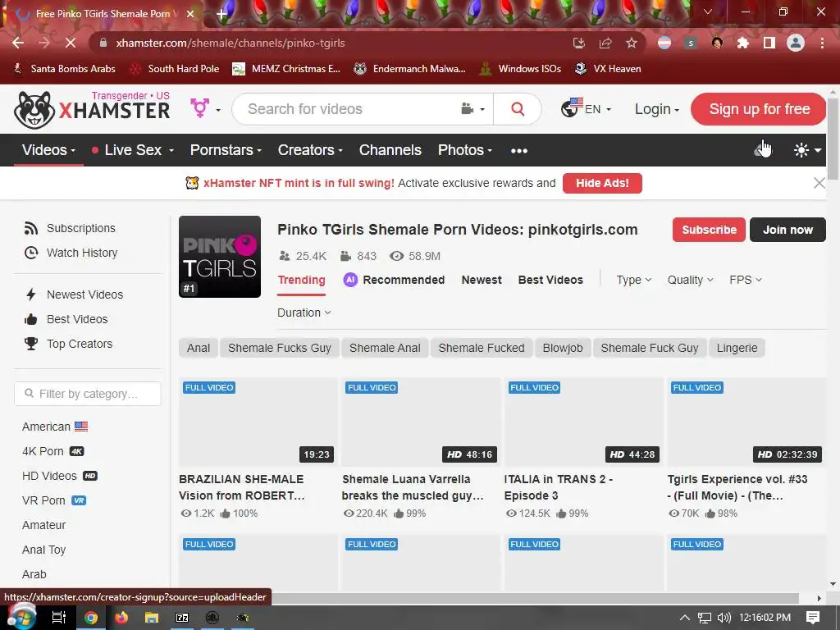Open the Chrome extensions puzzle icon
The width and height of the screenshot is (840, 630).
pyautogui.click(x=743, y=43)
